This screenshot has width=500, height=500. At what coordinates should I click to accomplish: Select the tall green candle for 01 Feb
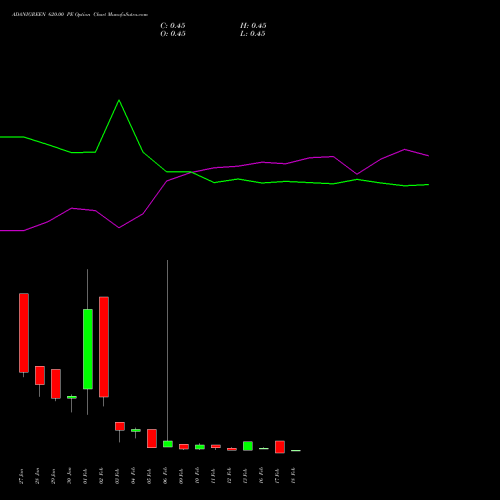click(x=88, y=349)
